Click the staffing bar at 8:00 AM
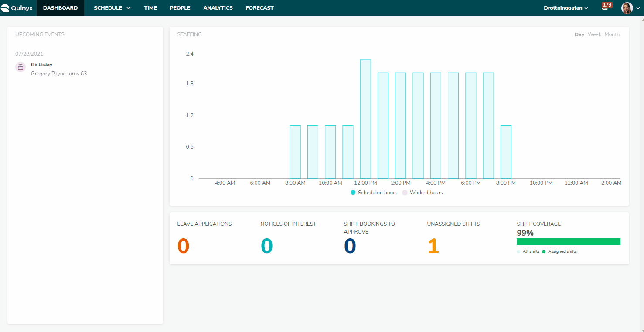Image resolution: width=644 pixels, height=332 pixels. pyautogui.click(x=295, y=152)
